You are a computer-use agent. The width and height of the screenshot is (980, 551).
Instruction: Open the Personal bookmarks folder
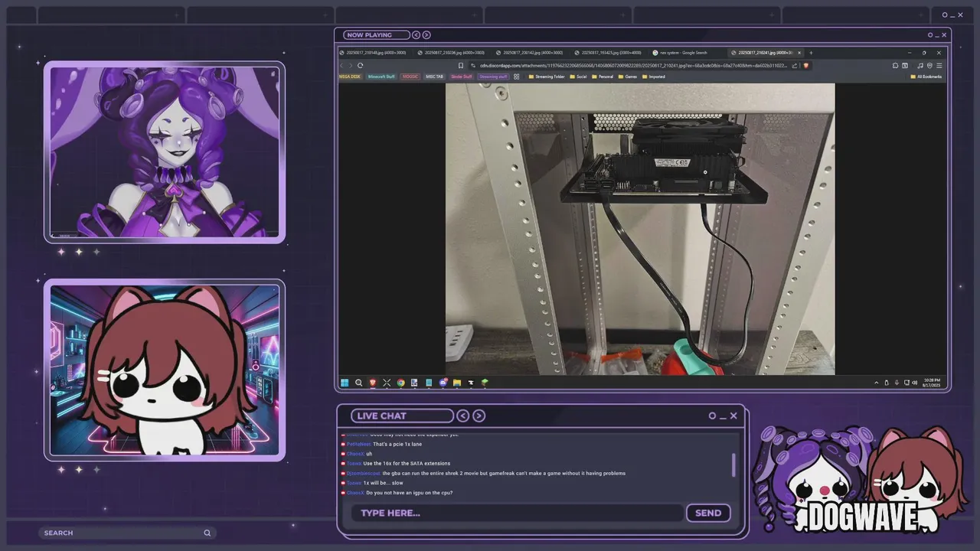pos(601,77)
